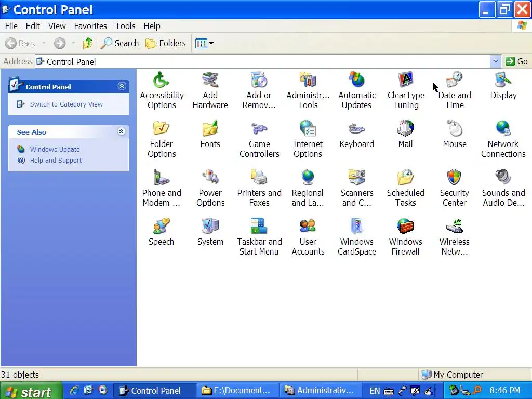The width and height of the screenshot is (532, 399).
Task: Collapse the See Also sidebar section
Action: 122,131
